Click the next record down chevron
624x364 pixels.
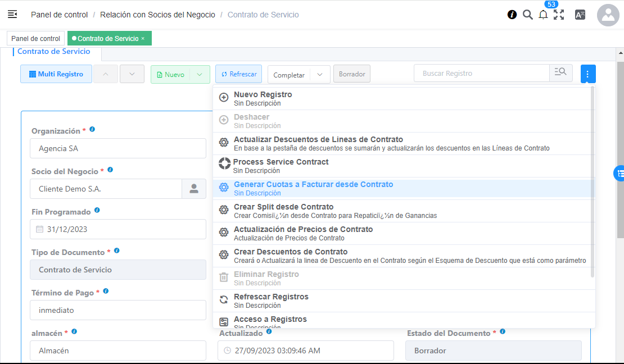click(132, 74)
